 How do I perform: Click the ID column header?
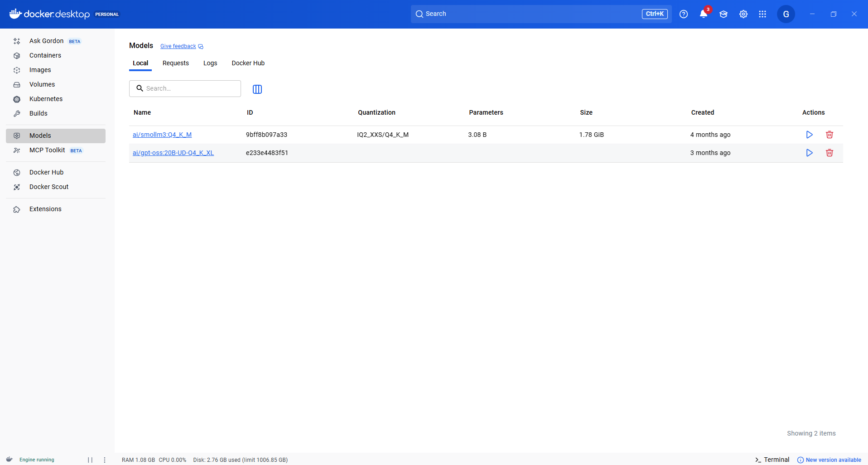(250, 112)
